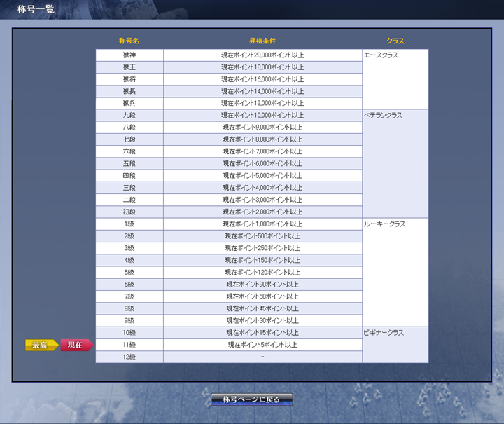
Task: Click the 称号名 column header
Action: point(129,41)
